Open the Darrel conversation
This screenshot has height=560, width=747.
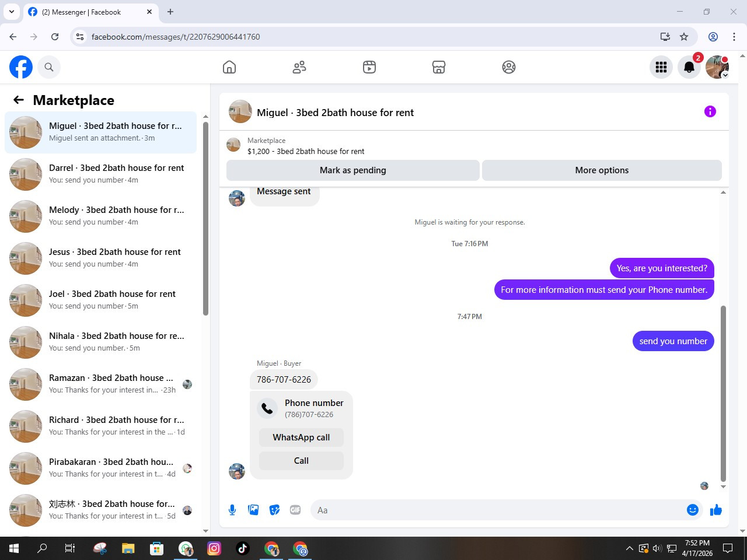click(100, 174)
